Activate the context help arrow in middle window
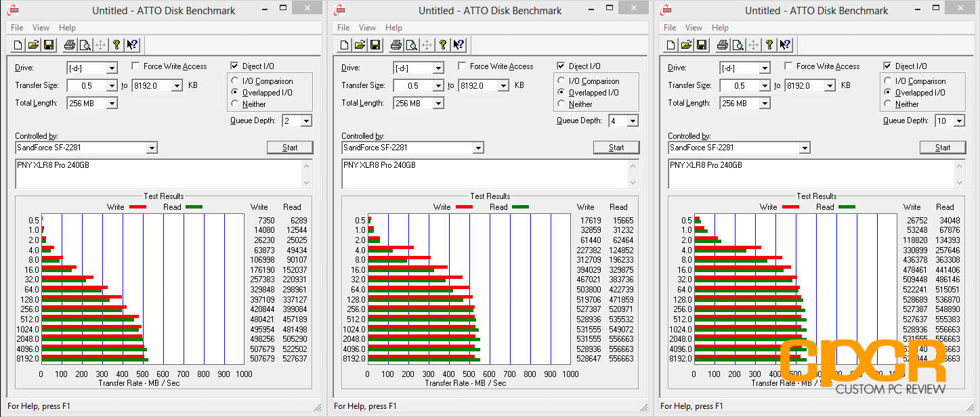The image size is (980, 417). click(x=459, y=45)
